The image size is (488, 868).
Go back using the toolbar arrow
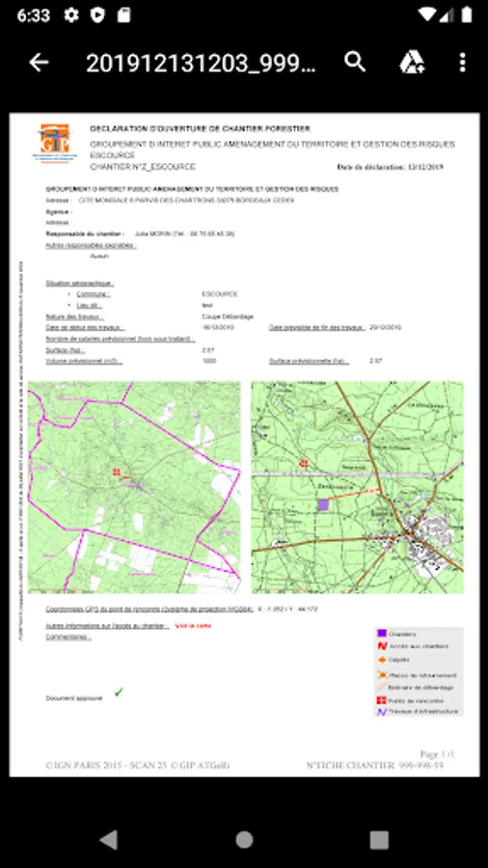pyautogui.click(x=39, y=63)
